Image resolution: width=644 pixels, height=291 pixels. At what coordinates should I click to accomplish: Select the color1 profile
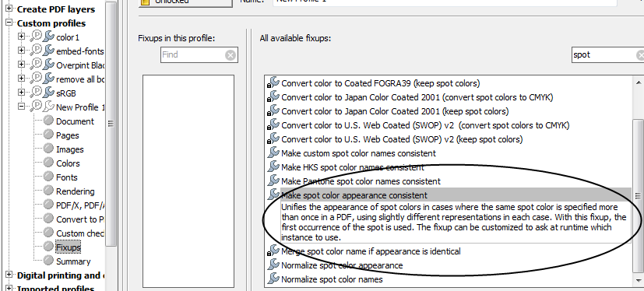tap(68, 37)
